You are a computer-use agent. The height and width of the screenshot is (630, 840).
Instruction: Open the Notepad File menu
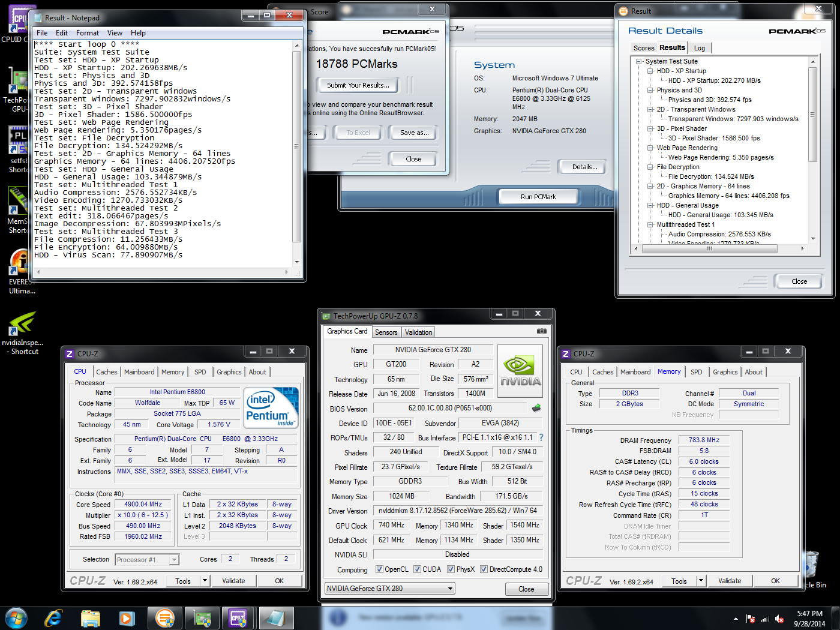[x=42, y=33]
